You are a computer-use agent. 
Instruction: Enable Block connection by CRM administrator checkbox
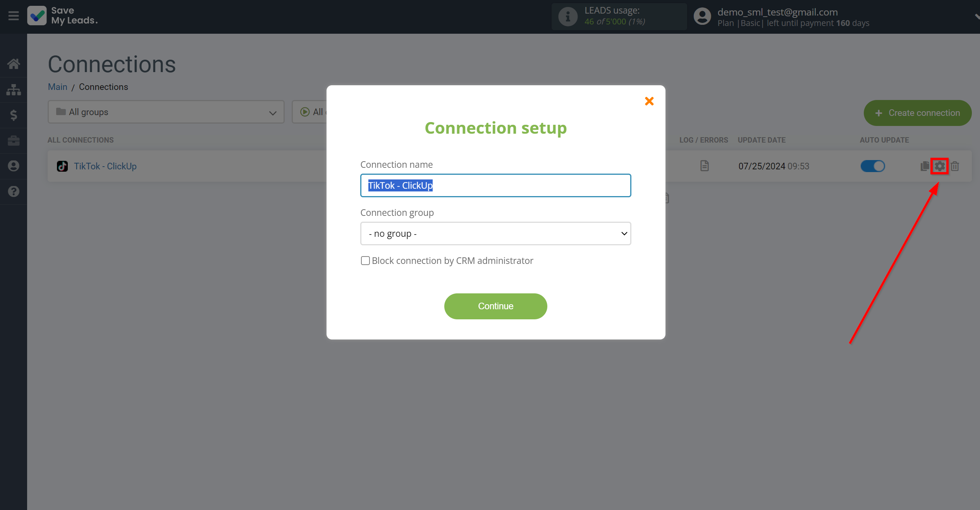[365, 260]
